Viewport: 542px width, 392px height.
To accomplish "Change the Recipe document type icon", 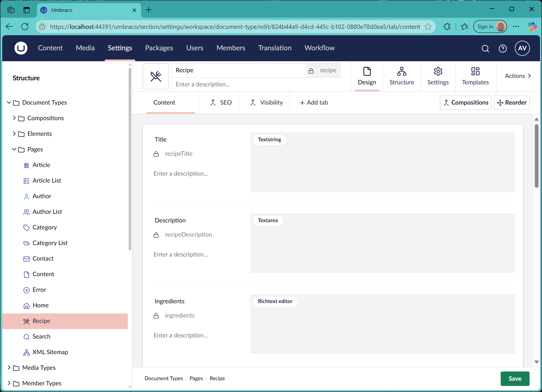I will pos(156,76).
